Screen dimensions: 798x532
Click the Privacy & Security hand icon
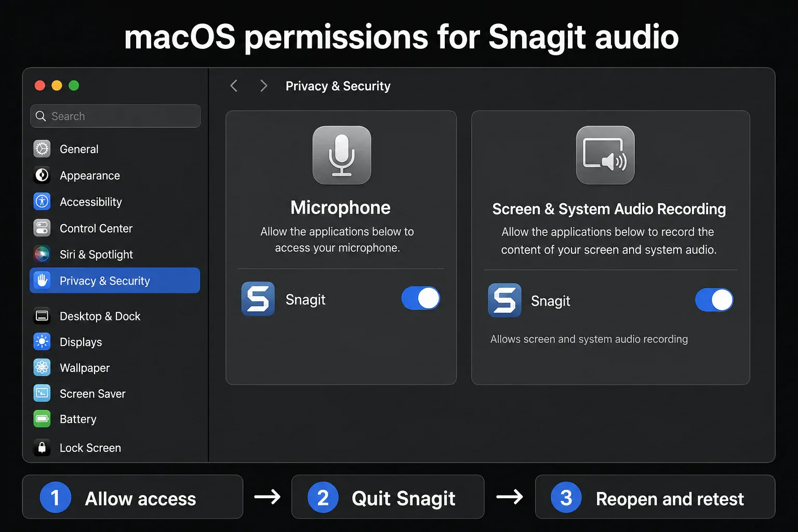point(42,281)
